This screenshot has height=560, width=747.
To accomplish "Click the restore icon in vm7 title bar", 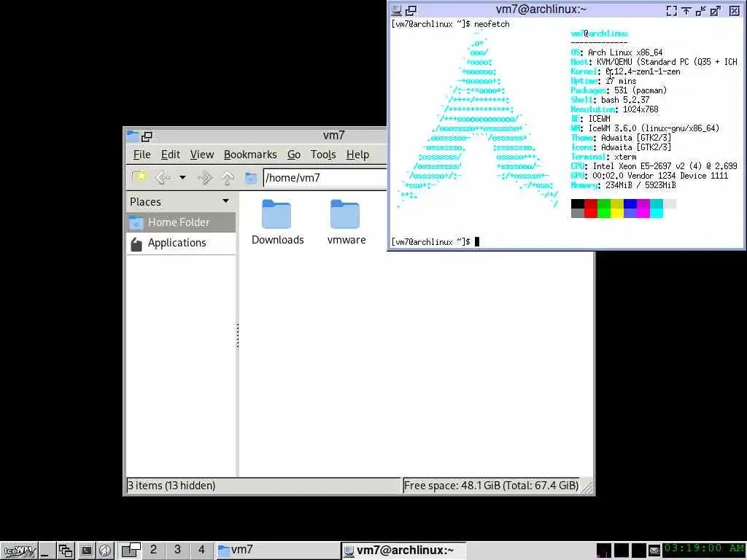I will click(147, 136).
